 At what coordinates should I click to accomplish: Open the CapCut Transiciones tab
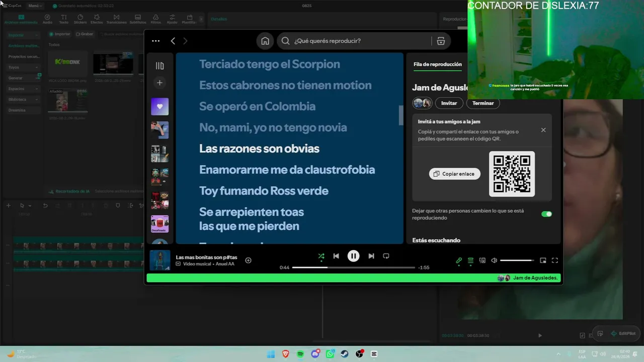point(116,19)
